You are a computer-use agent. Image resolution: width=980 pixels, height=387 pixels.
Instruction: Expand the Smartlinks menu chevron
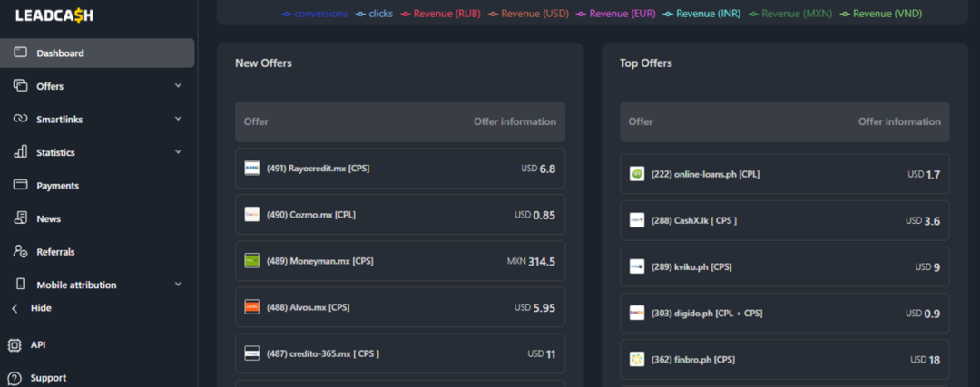[x=178, y=119]
